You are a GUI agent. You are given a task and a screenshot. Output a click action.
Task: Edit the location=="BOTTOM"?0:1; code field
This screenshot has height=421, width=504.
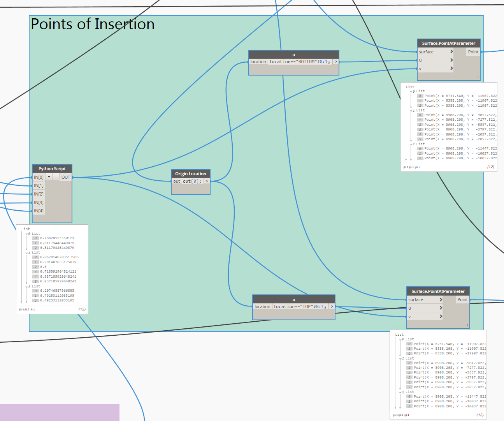[300, 62]
